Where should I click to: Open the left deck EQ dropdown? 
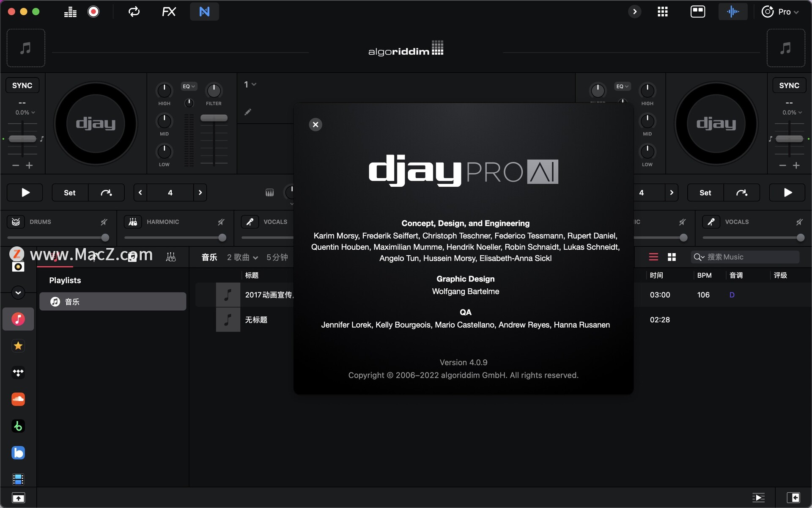click(x=189, y=86)
